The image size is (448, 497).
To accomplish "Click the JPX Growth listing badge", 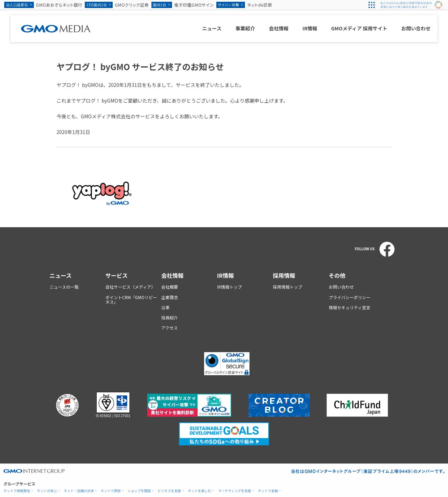I will [x=67, y=405].
